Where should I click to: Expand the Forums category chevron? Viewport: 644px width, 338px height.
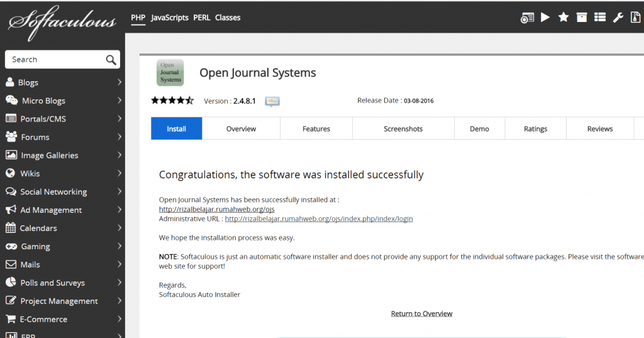(119, 137)
